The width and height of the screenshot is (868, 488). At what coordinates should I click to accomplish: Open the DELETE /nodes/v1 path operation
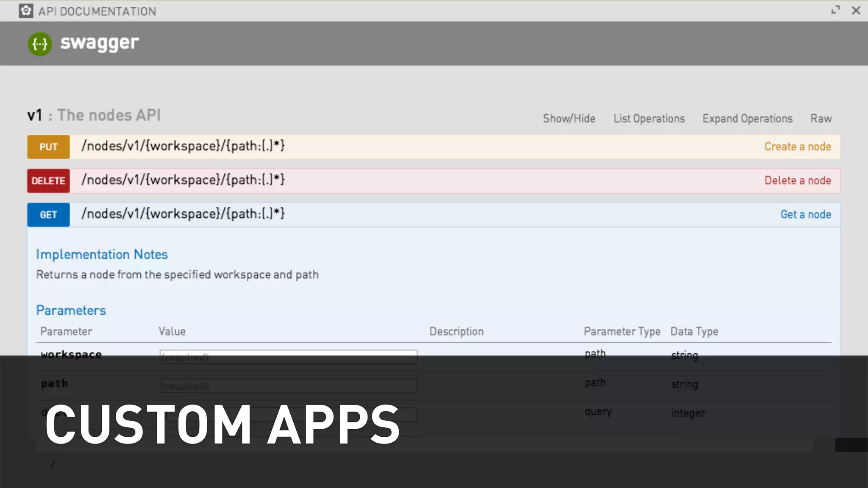coord(183,180)
